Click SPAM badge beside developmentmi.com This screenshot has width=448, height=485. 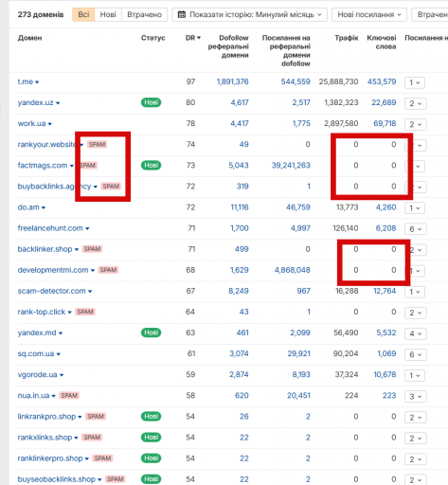pos(108,270)
